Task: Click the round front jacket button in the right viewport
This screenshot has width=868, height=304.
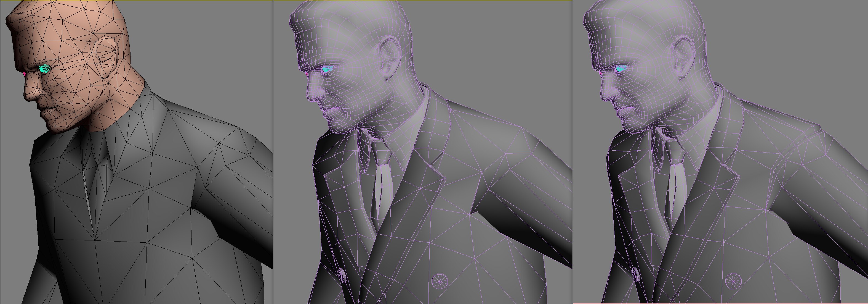Action: (733, 281)
